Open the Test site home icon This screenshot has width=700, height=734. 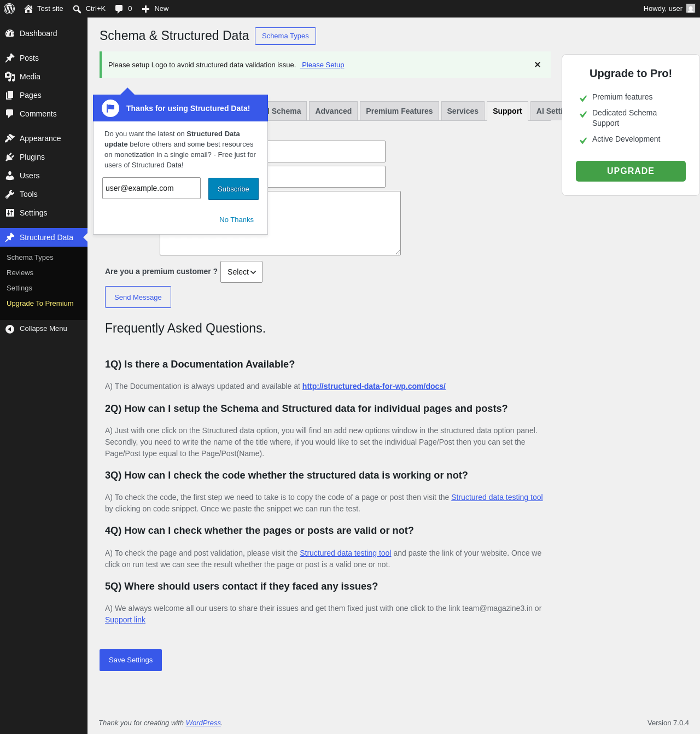pyautogui.click(x=28, y=9)
